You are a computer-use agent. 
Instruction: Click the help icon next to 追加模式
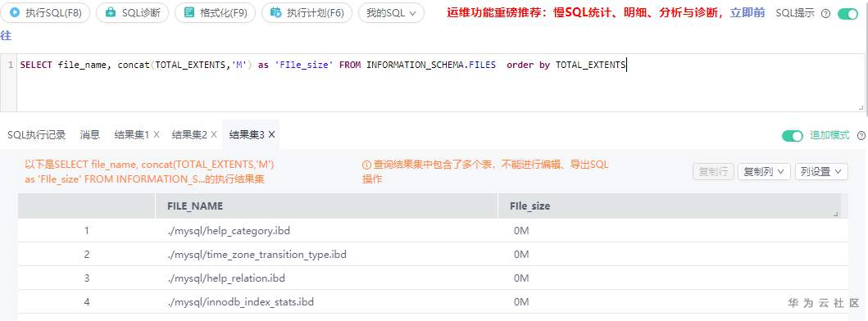pos(861,136)
